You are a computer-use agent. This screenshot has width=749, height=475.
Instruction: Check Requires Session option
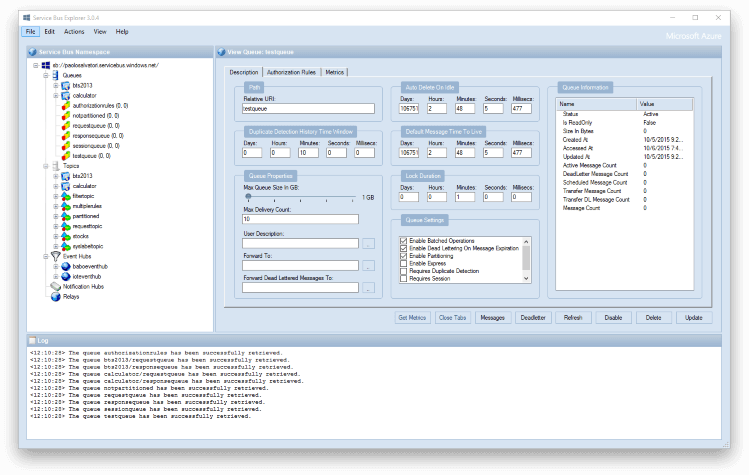tap(403, 279)
